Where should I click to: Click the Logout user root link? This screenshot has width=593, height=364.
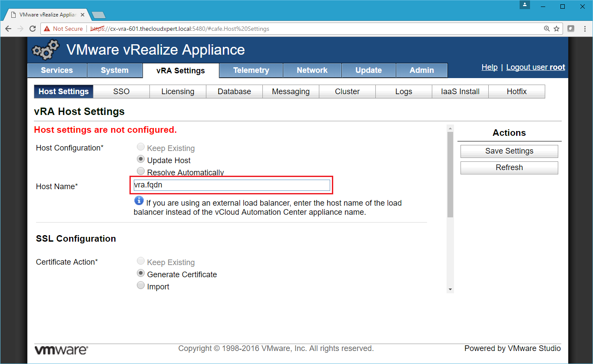tap(535, 67)
